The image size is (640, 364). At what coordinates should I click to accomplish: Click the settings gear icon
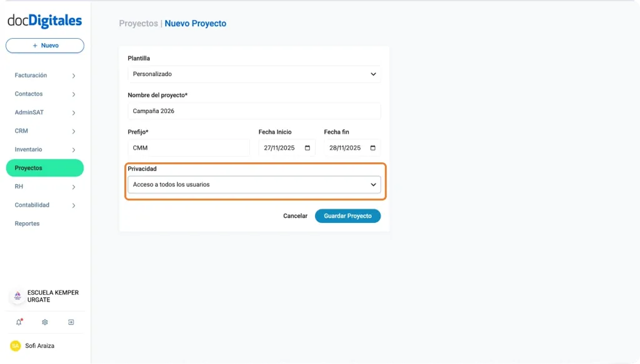(44, 322)
